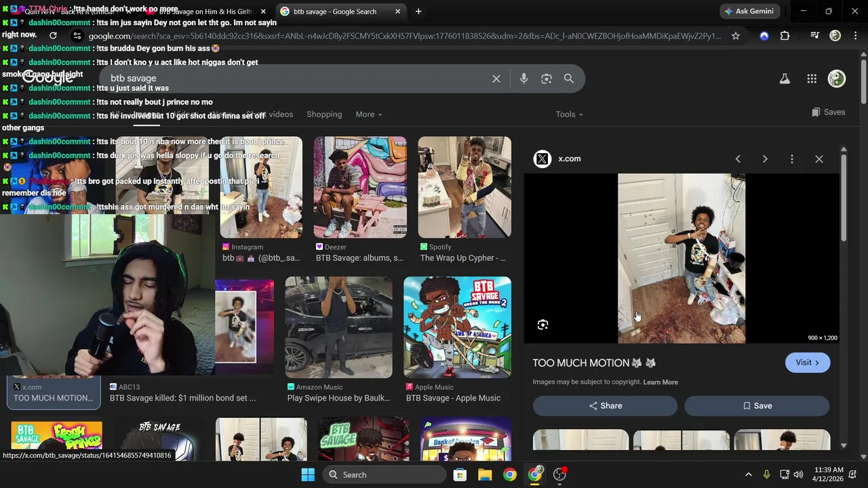Click the magnifying glass search icon

(569, 79)
